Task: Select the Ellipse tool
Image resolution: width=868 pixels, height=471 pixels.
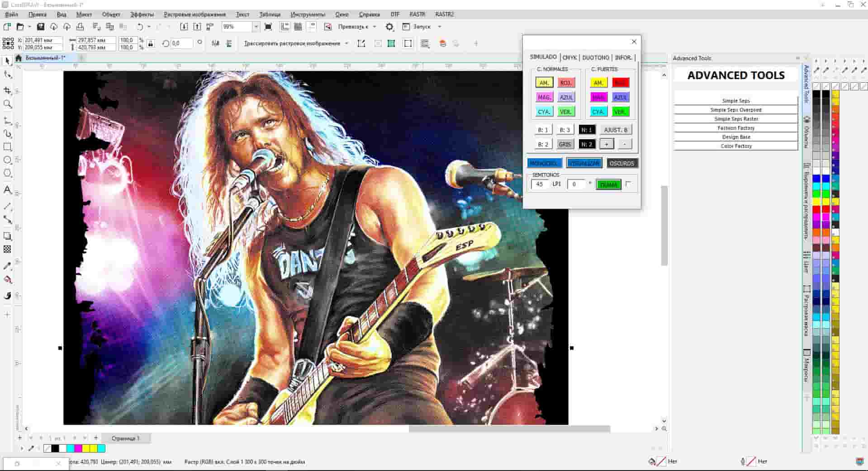Action: [7, 160]
